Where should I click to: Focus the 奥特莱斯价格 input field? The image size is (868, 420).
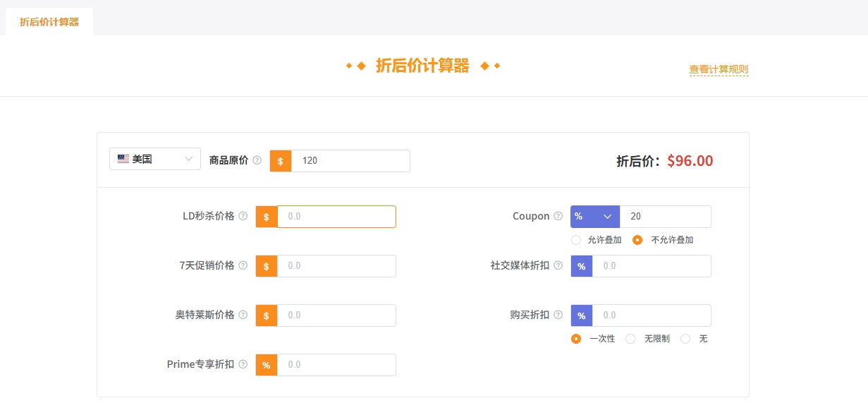tap(336, 316)
